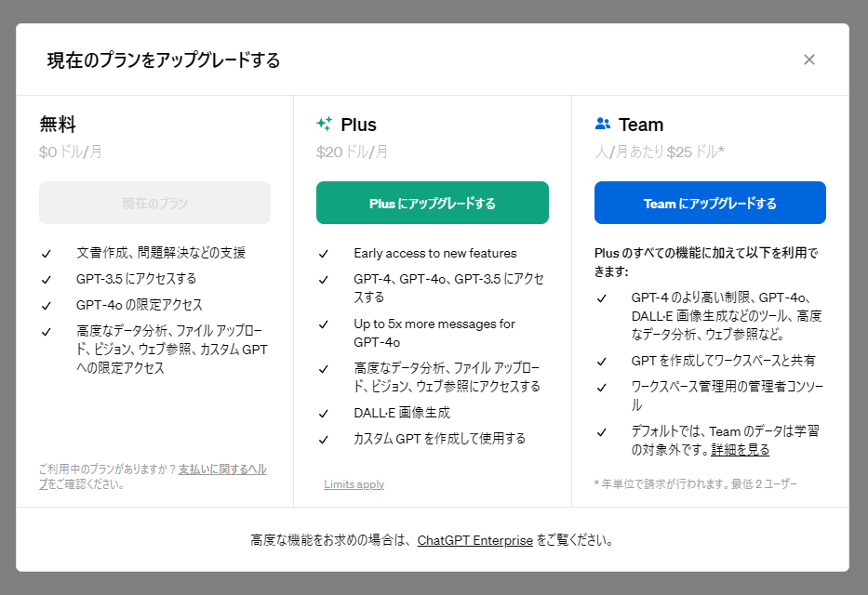Click the checkmark next to 'Early access to new features'
The width and height of the screenshot is (868, 595).
click(324, 252)
